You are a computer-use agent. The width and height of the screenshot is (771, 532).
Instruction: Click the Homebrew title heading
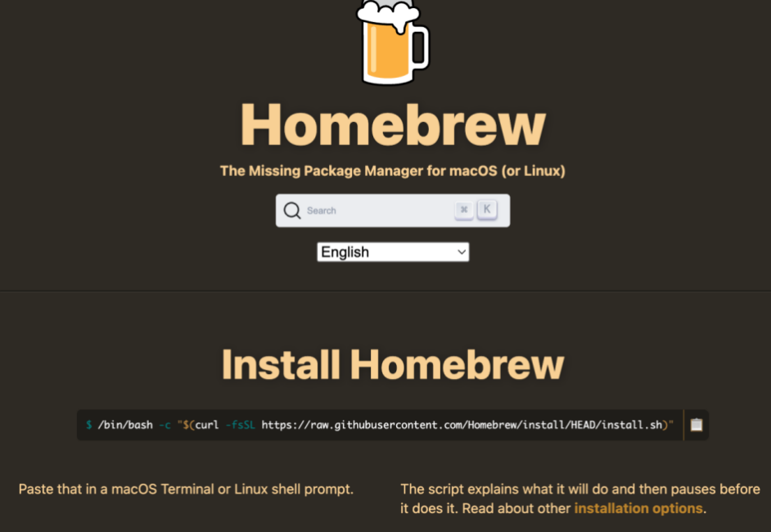(393, 125)
